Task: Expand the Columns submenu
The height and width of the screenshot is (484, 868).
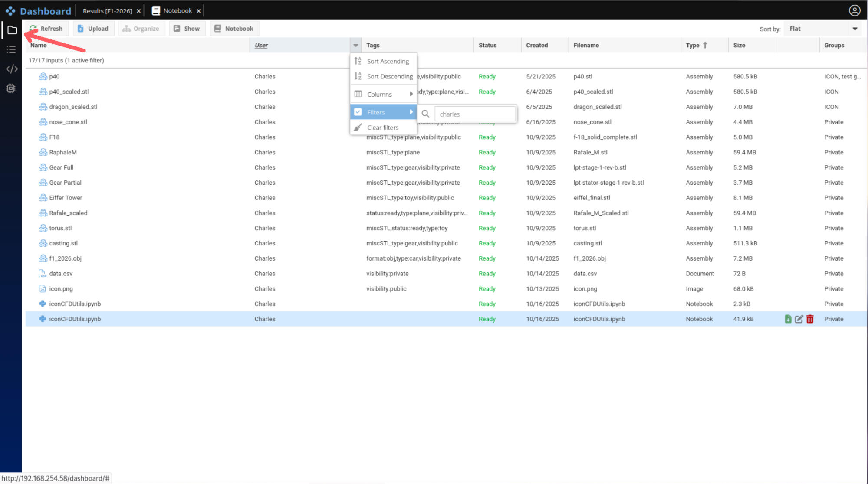Action: (383, 94)
